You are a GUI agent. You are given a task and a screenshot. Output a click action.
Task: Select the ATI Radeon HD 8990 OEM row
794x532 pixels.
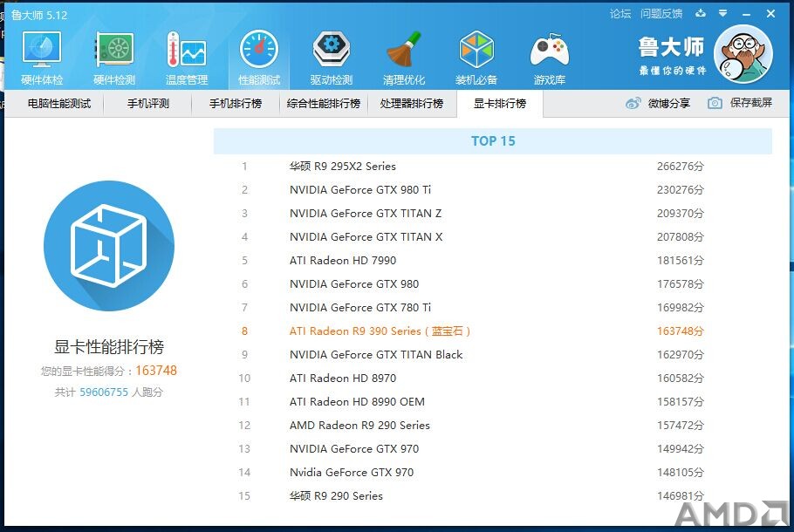pyautogui.click(x=493, y=401)
